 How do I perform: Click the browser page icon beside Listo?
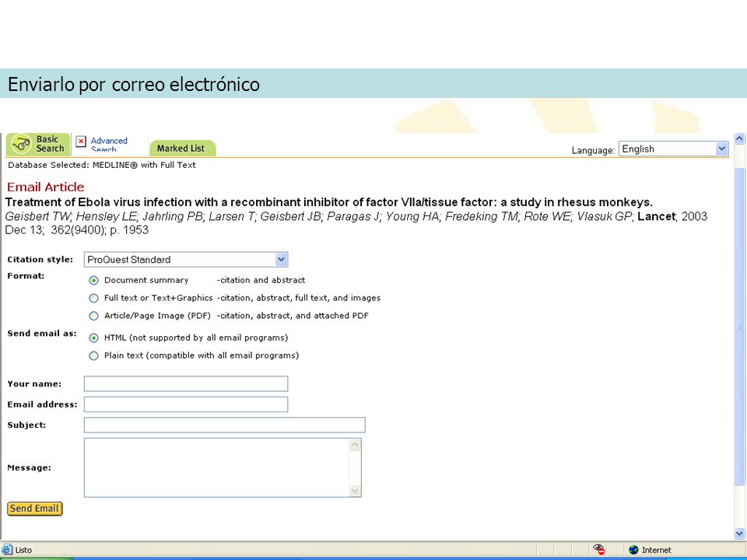(6, 550)
